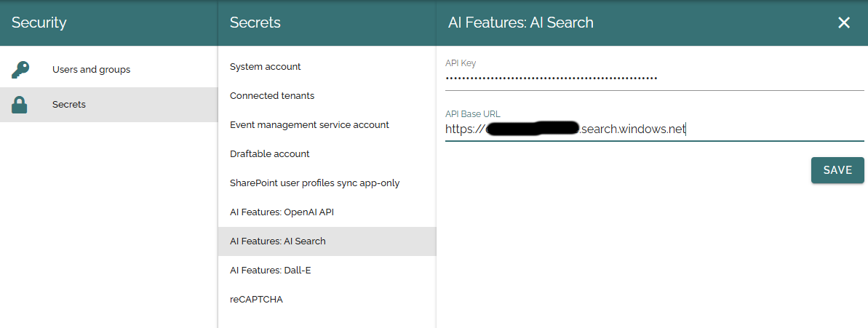Close the AI Search panel with X
This screenshot has height=328, width=868.
click(843, 23)
